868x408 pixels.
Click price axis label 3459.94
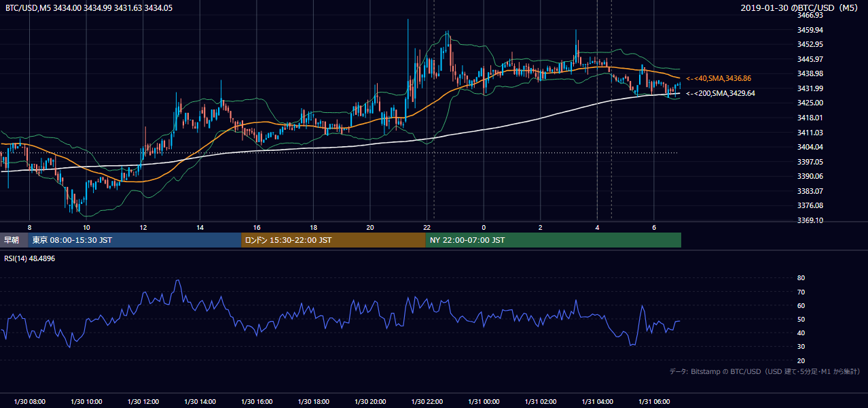(x=810, y=30)
